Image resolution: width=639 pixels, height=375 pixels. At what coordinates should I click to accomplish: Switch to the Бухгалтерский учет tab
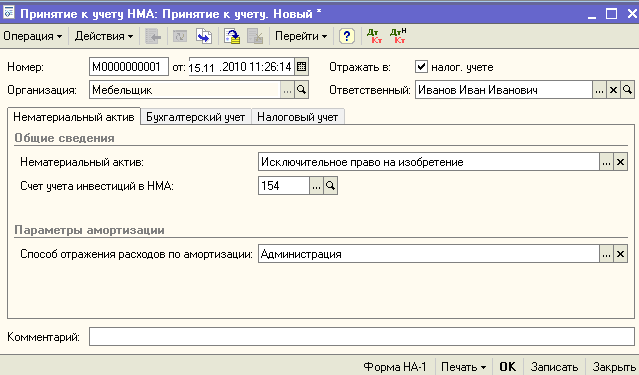click(x=196, y=117)
